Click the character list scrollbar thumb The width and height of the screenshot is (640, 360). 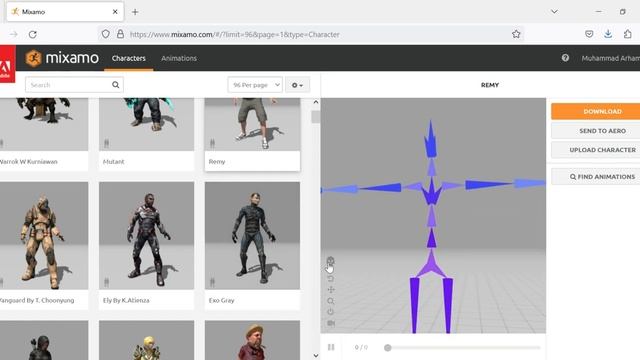(x=316, y=117)
